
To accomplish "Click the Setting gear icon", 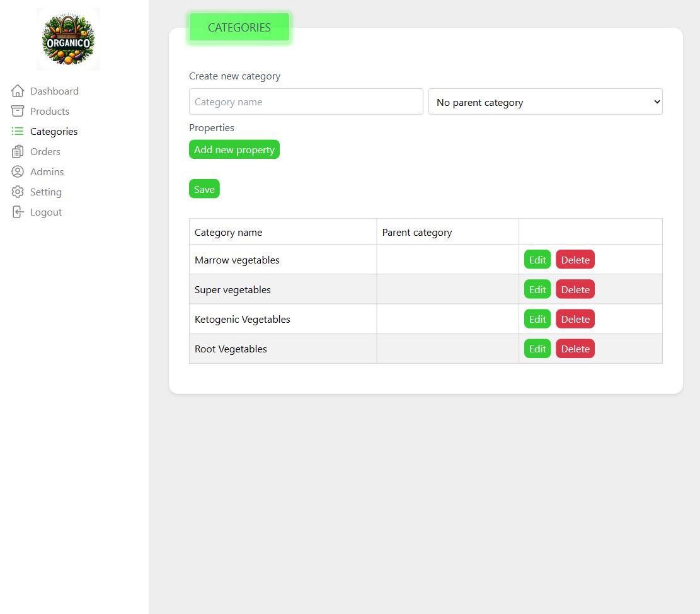I will [18, 192].
